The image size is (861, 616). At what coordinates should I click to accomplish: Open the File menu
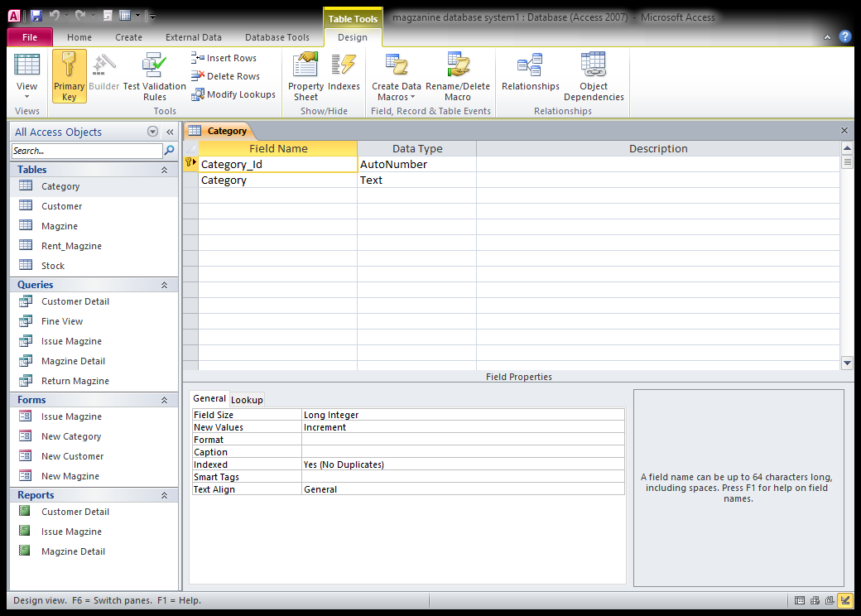(29, 36)
